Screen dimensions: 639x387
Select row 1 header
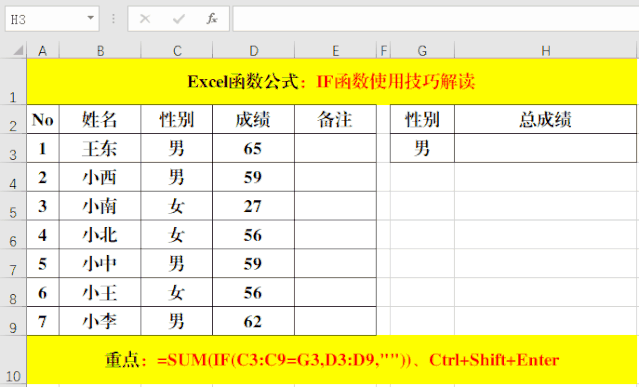[13, 81]
